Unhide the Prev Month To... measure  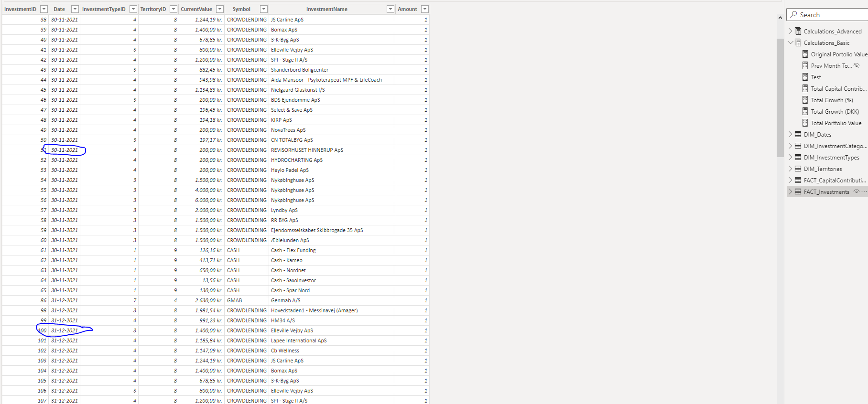click(x=857, y=65)
